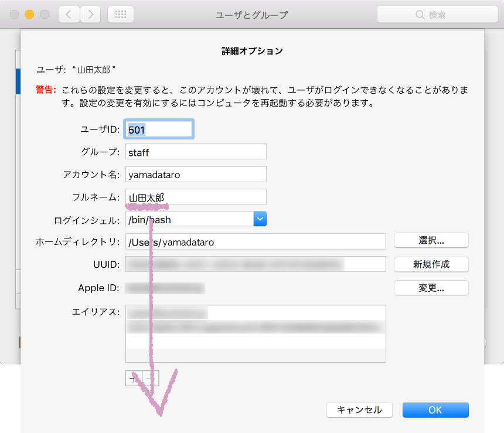Click the 検索 search field in the title bar

[440, 14]
